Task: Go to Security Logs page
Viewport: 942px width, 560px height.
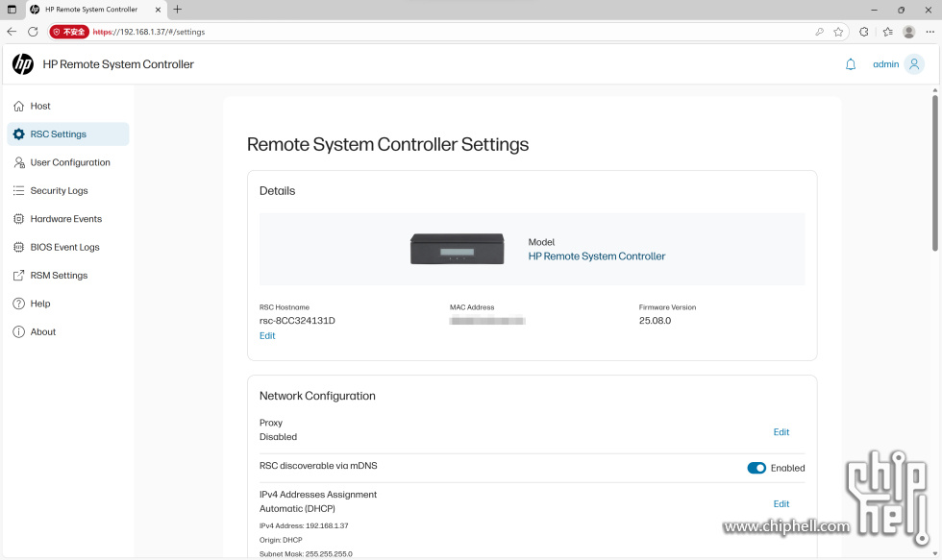Action: (x=59, y=191)
